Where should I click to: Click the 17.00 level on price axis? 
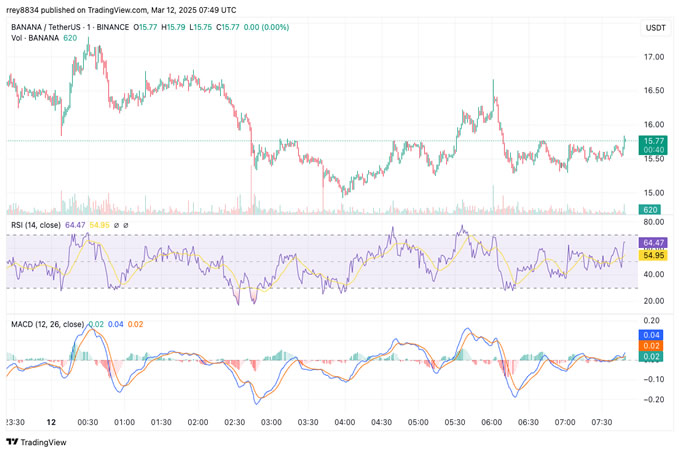[654, 57]
